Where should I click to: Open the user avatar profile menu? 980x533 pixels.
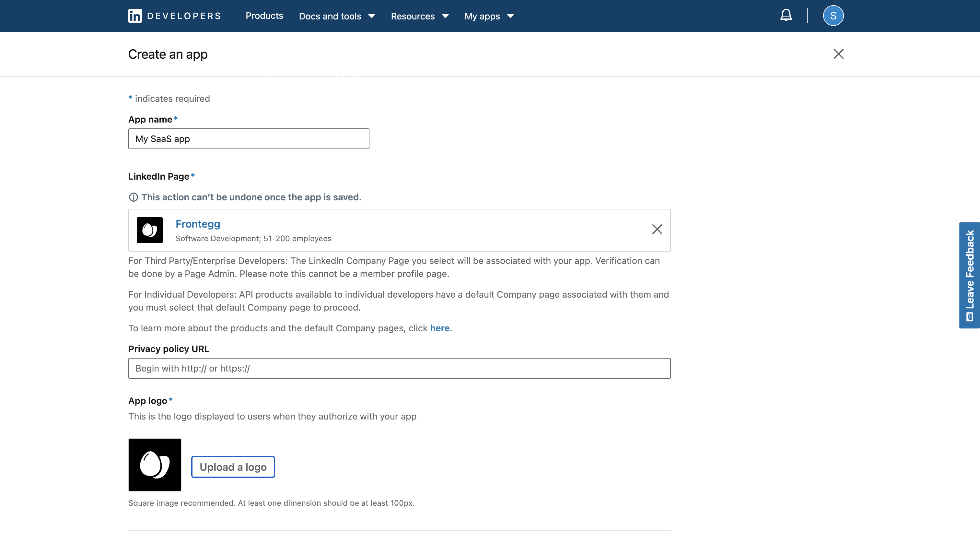pyautogui.click(x=833, y=16)
